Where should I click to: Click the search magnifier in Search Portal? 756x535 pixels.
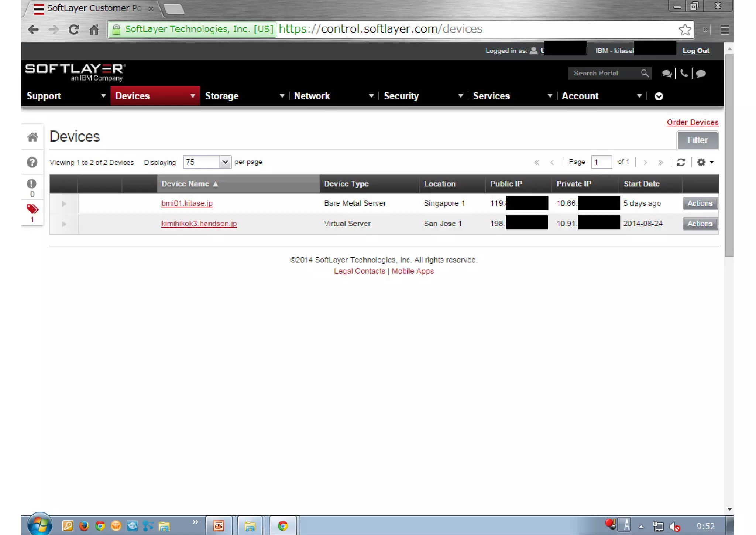click(645, 73)
